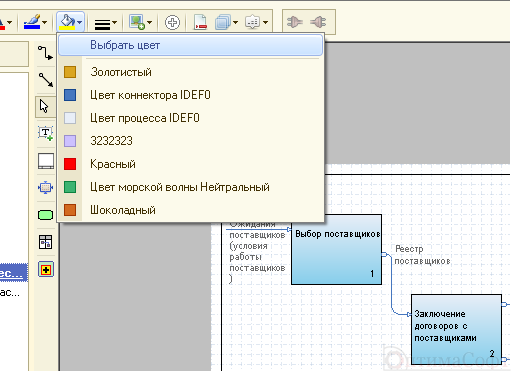Screen dimensions: 511x372
Task: Click the right plug connector icon
Action: 318,22
